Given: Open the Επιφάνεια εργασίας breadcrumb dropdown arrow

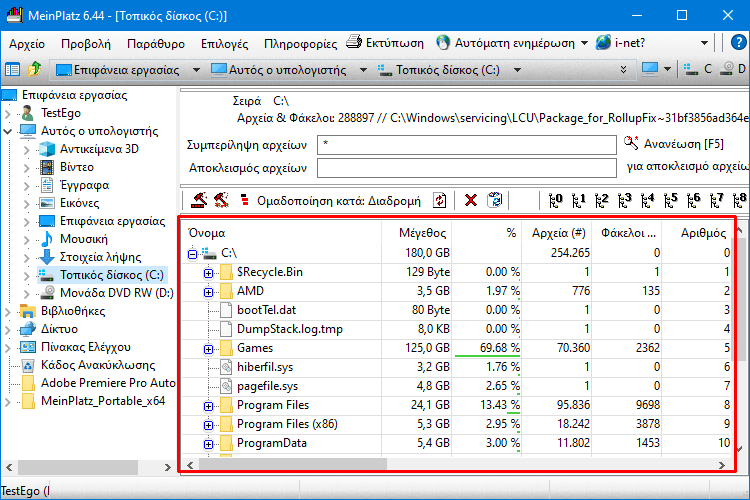Looking at the screenshot, I should (x=196, y=70).
